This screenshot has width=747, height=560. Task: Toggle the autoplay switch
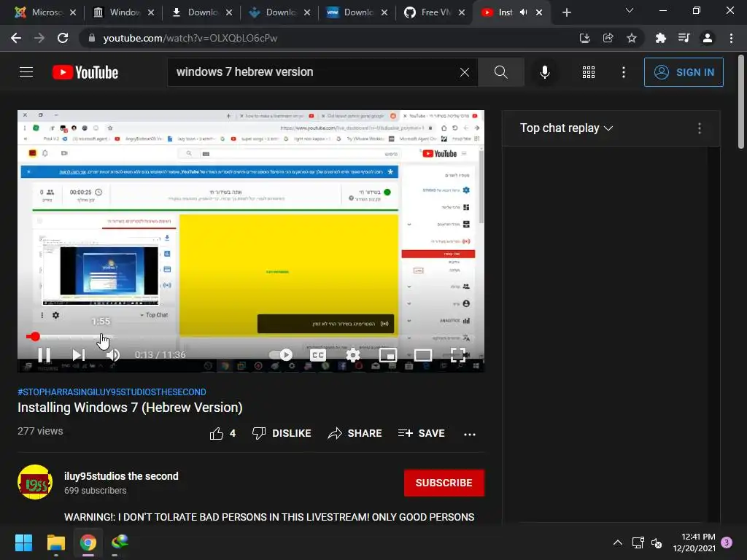(x=281, y=355)
